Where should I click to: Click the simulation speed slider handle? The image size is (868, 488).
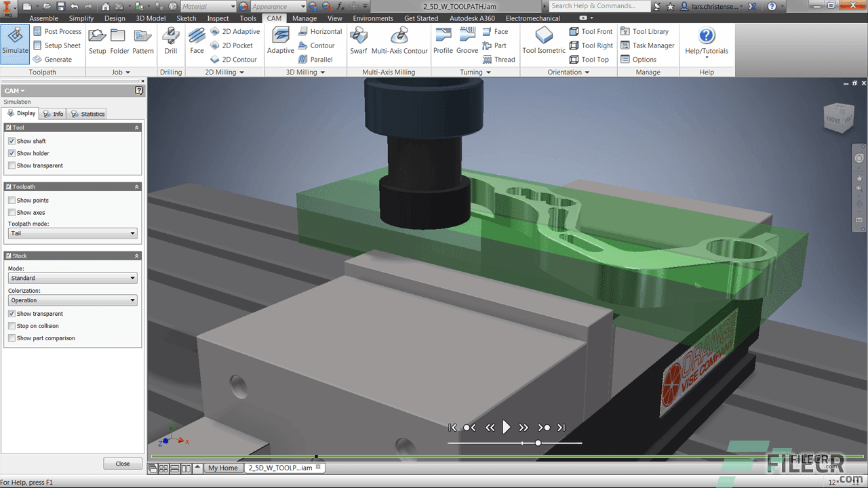(x=538, y=443)
